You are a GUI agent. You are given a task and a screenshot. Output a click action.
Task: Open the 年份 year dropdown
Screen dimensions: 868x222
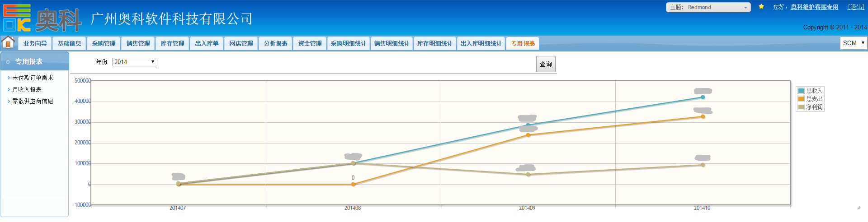[x=134, y=62]
